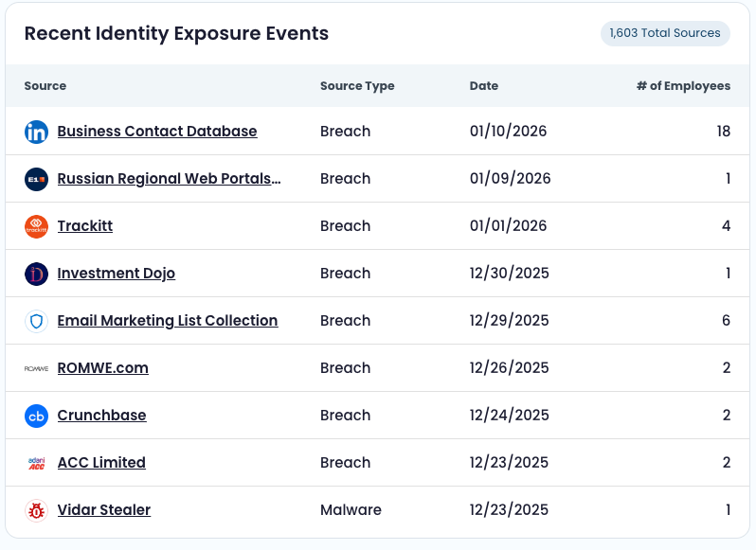The width and height of the screenshot is (756, 550).
Task: Click the date 01/01/2026
Action: (508, 225)
